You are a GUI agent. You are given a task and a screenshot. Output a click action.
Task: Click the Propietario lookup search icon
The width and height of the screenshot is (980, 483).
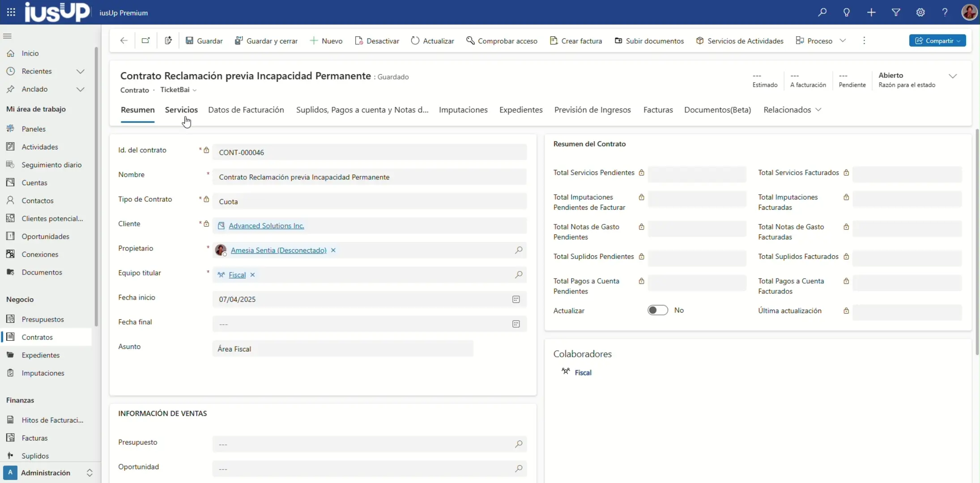point(519,250)
